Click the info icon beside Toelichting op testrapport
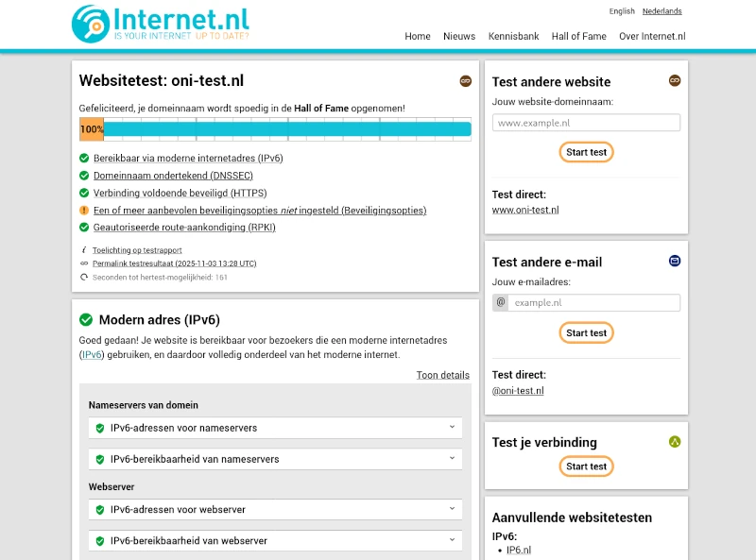 (84, 250)
